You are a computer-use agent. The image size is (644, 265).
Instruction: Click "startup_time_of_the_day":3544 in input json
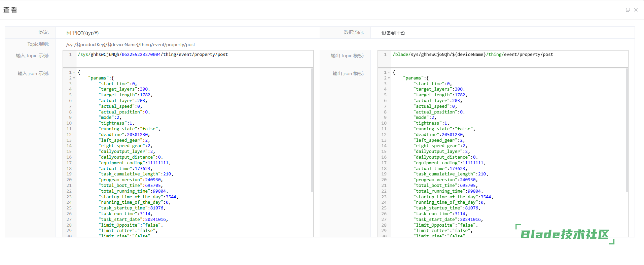click(137, 197)
